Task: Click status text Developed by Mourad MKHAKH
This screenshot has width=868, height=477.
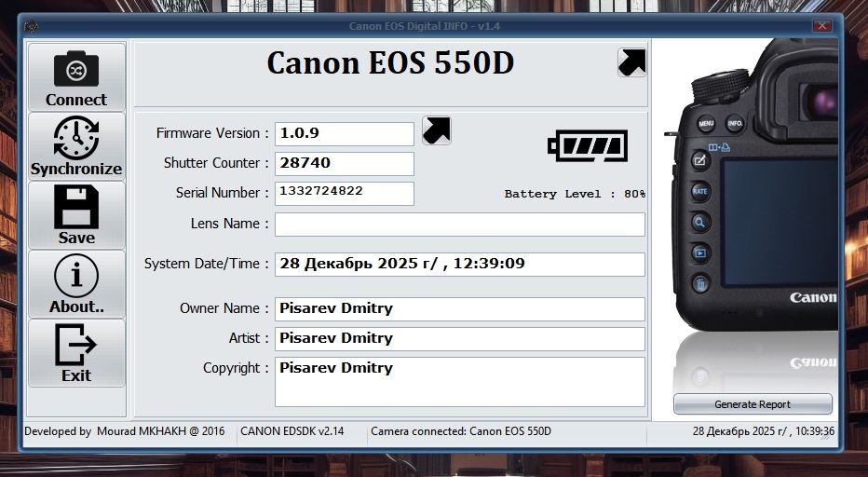Action: pos(125,431)
